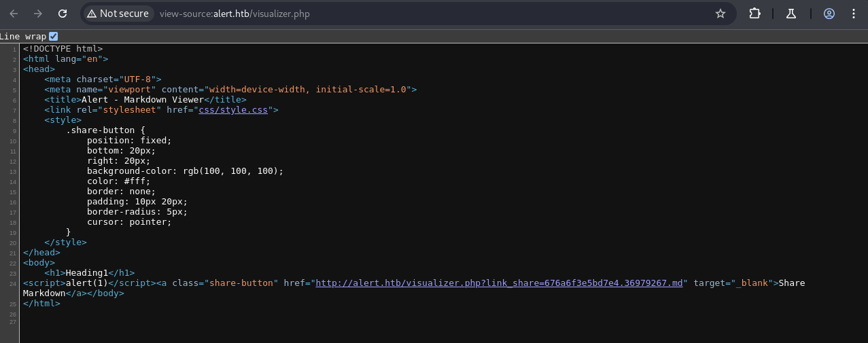This screenshot has width=868, height=343.
Task: Open the Not secure site info chip
Action: coord(118,14)
